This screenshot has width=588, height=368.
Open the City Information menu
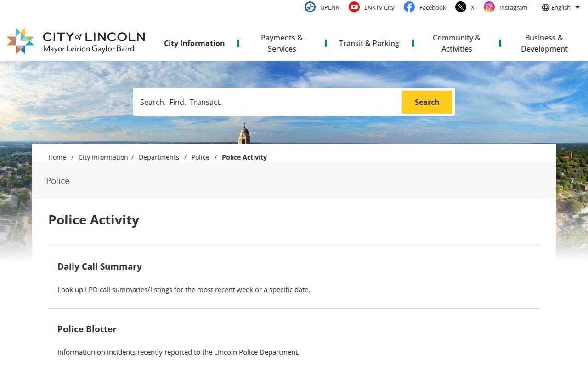point(194,43)
